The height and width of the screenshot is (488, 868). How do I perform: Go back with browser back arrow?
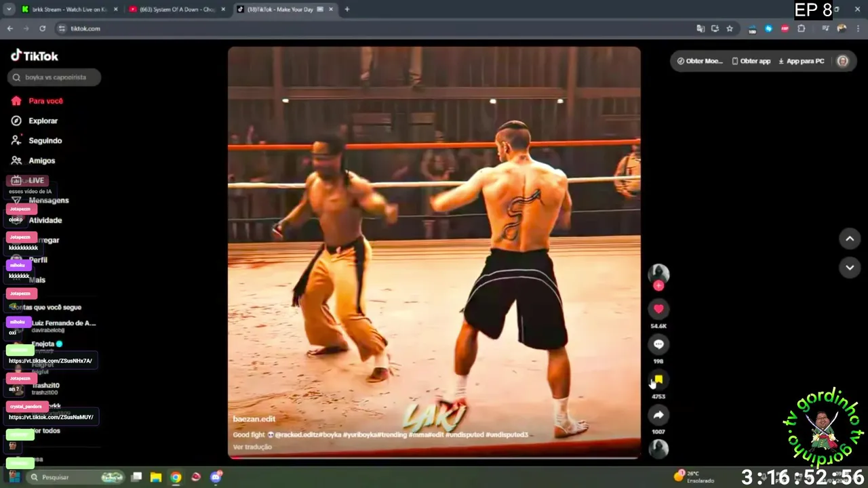pyautogui.click(x=10, y=28)
